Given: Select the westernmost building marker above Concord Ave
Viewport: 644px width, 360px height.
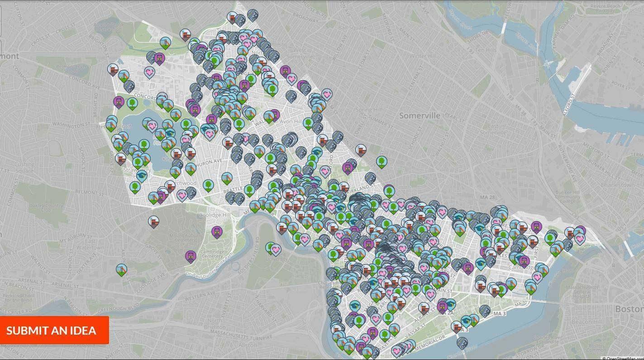Looking at the screenshot, I should click(113, 70).
